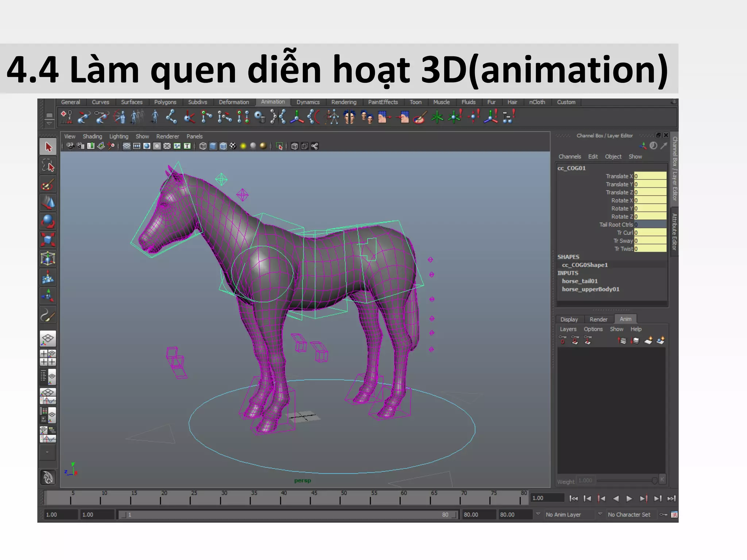
Task: Click the green Set Key shelf icon
Action: tap(437, 117)
